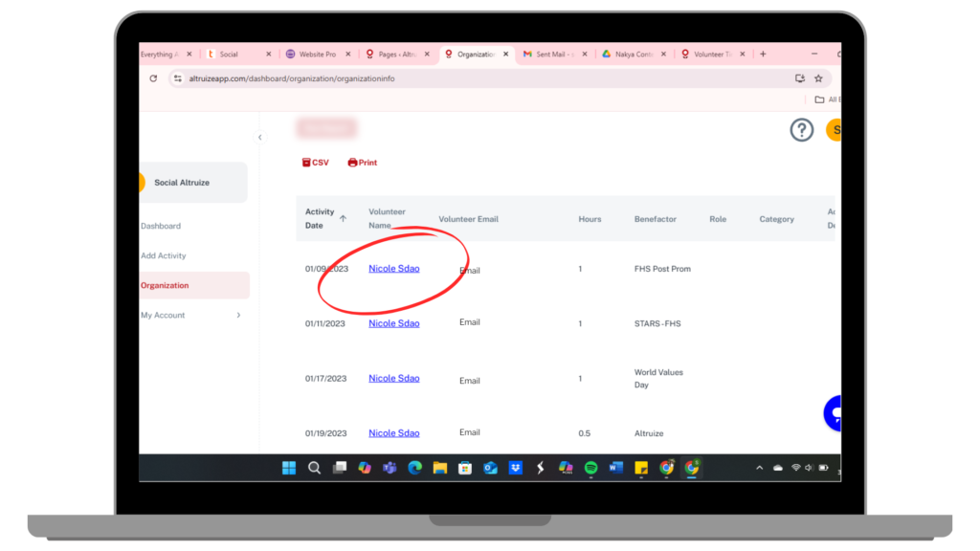Screen dimensions: 980x551
Task: Switch to the Social browser tab
Action: tap(238, 55)
